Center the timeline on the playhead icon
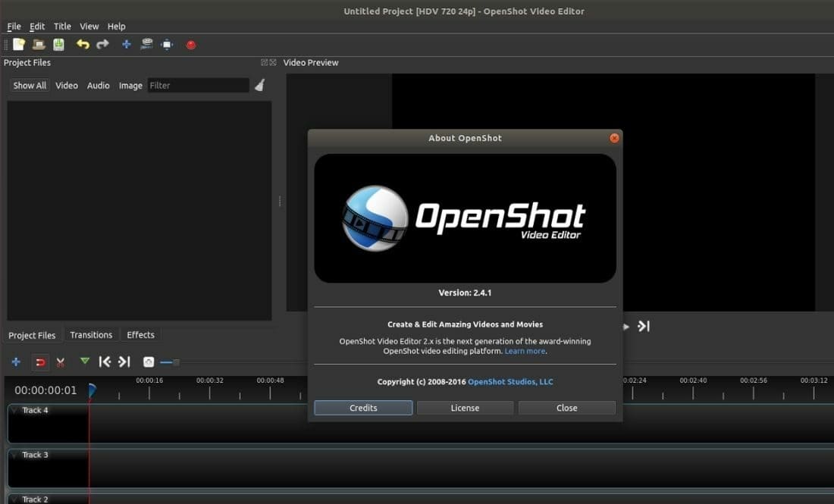The height and width of the screenshot is (504, 834). click(149, 362)
